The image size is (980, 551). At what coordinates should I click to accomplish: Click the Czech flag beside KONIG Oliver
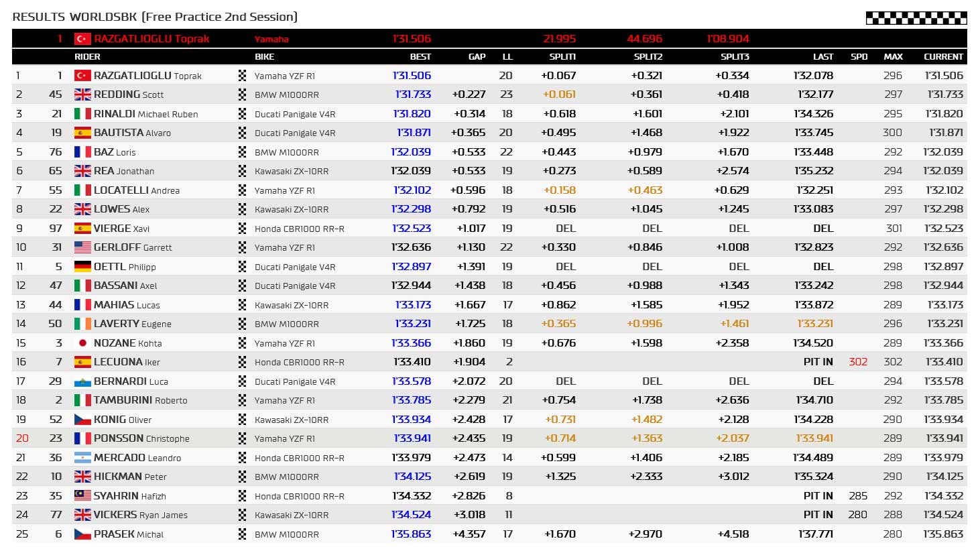[82, 420]
